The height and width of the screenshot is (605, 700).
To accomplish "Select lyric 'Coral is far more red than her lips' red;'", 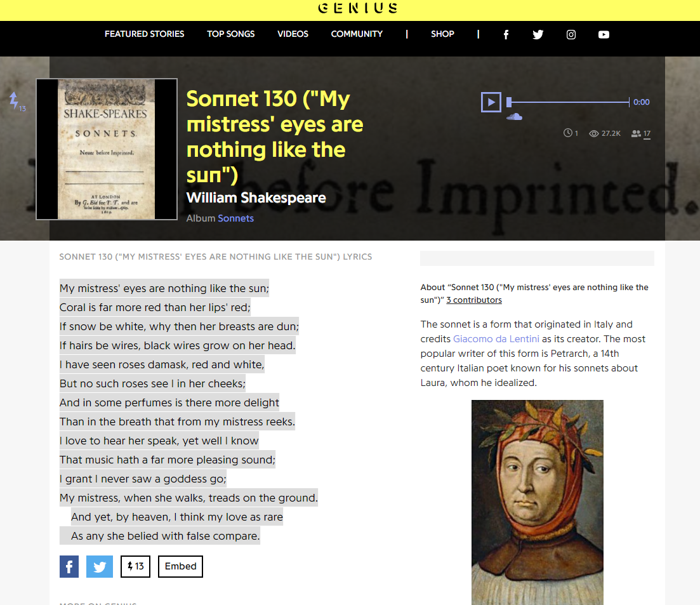I will pos(155,308).
